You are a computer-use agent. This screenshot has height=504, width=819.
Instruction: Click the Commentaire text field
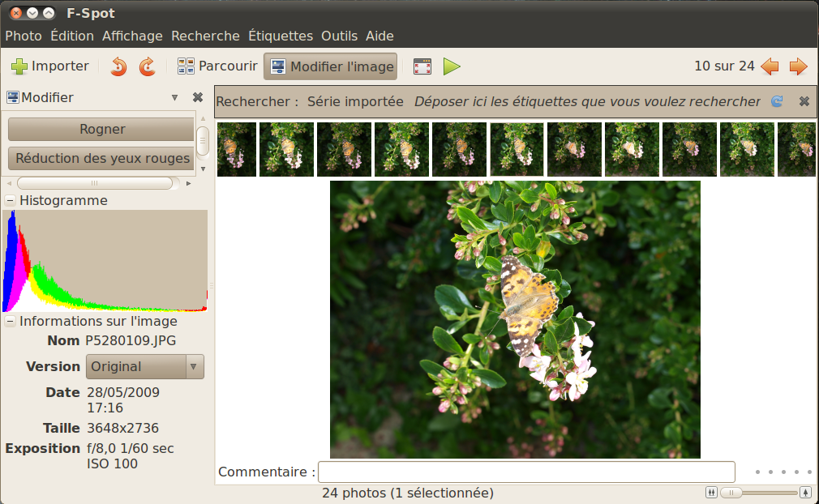coord(525,472)
